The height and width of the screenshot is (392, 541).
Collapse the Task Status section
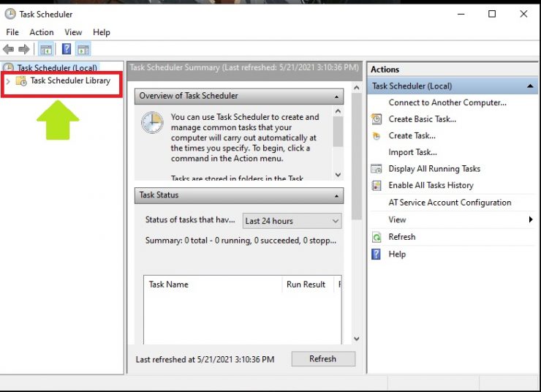tap(336, 196)
